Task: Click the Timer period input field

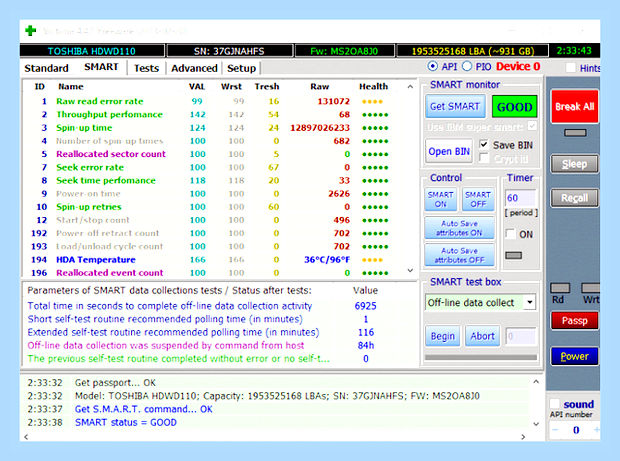Action: tap(520, 198)
